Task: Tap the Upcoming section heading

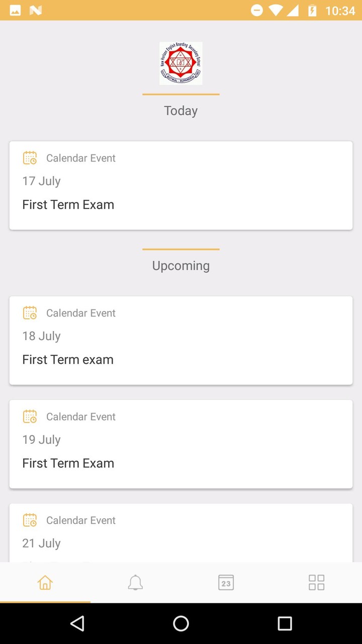Action: 181,266
